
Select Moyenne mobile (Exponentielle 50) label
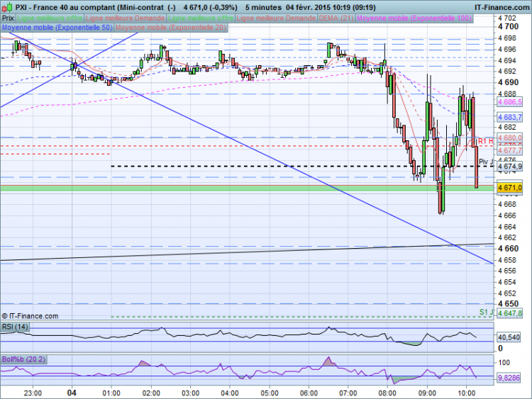[57, 28]
